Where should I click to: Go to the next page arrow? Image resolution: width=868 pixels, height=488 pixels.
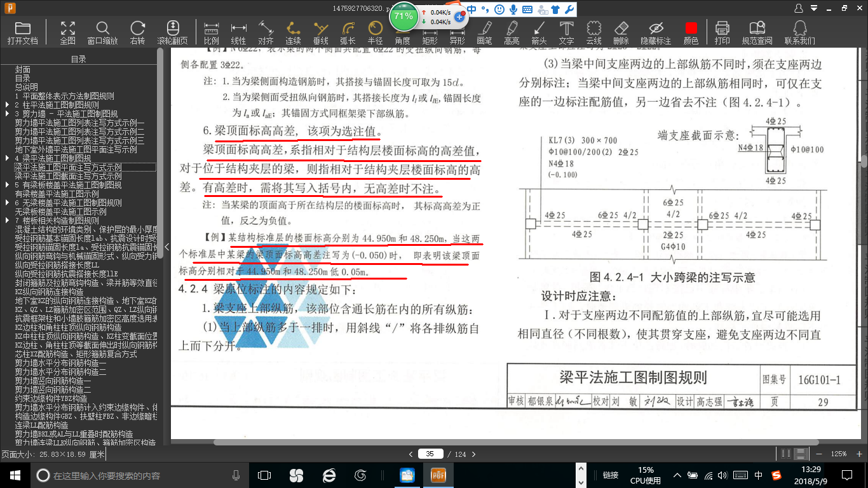[473, 454]
